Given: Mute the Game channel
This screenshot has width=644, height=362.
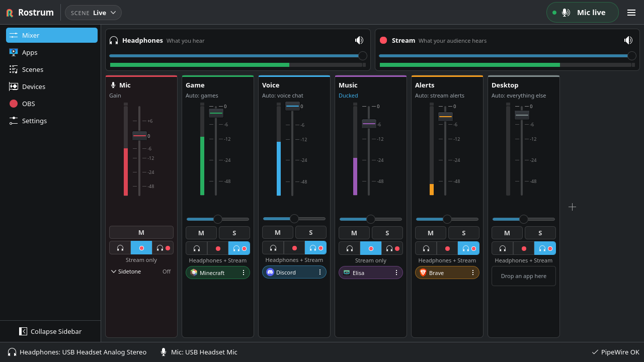Looking at the screenshot, I should [x=201, y=233].
